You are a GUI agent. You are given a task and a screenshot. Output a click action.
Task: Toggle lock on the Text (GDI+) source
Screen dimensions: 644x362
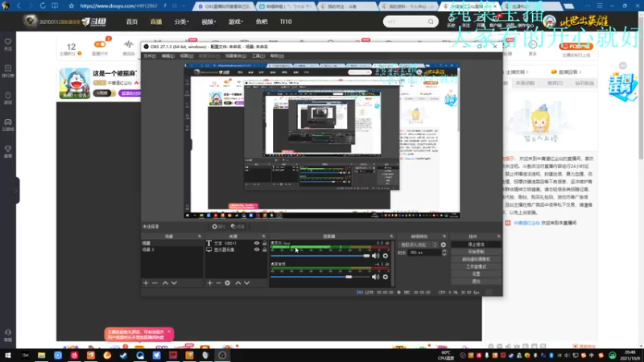pos(265,244)
